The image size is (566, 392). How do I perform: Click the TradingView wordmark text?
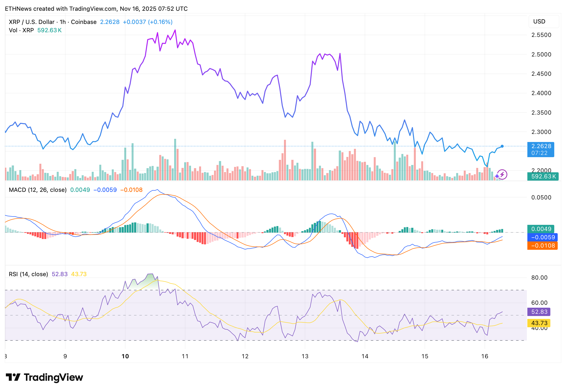click(53, 377)
